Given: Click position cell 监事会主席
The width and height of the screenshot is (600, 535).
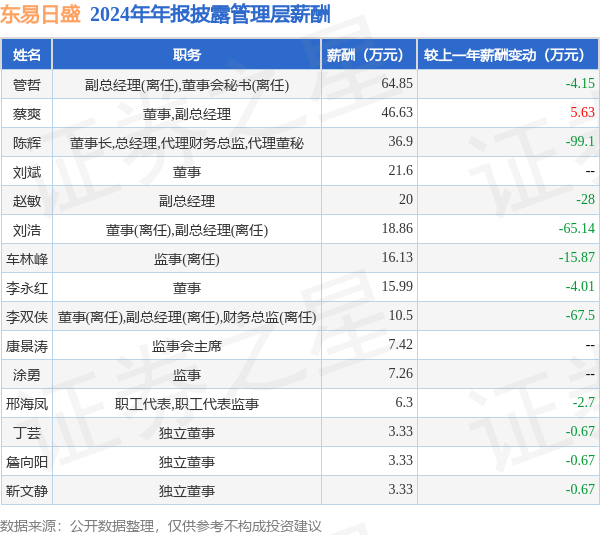Looking at the screenshot, I should coord(187,346).
